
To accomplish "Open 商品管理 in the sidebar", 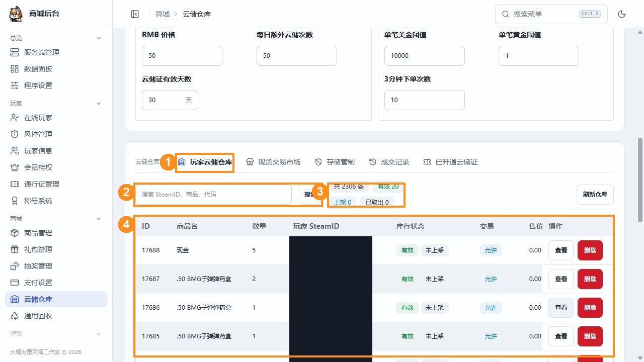I will pyautogui.click(x=56, y=233).
